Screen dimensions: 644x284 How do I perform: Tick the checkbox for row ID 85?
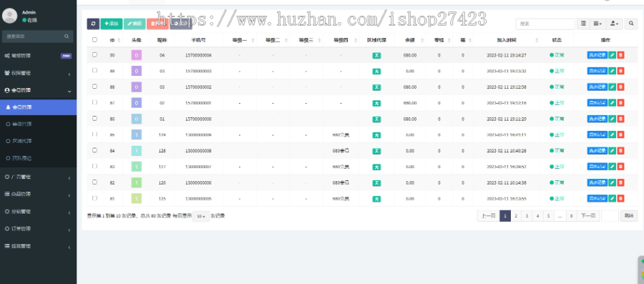pyautogui.click(x=95, y=134)
